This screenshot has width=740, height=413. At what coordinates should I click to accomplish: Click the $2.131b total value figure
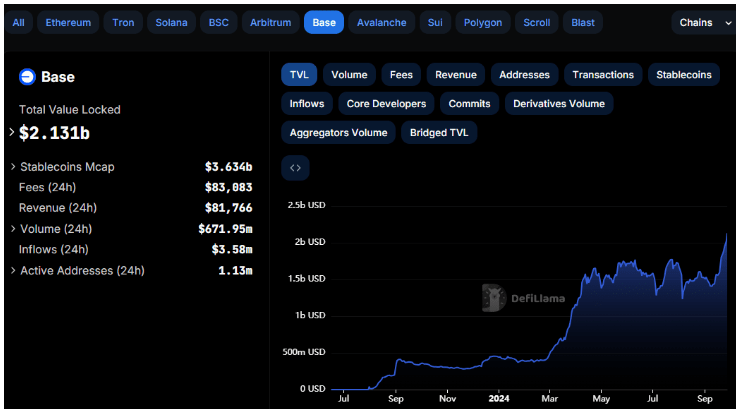tap(54, 133)
